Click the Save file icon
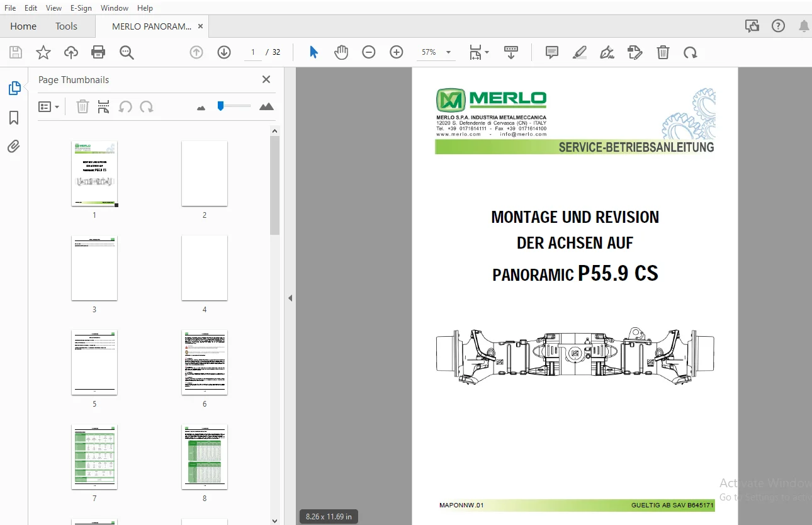Viewport: 812px width, 525px height. tap(16, 52)
